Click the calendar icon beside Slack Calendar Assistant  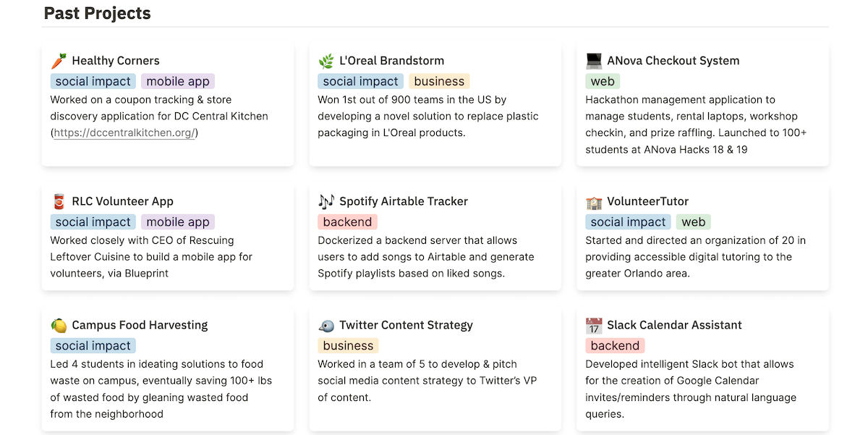594,325
